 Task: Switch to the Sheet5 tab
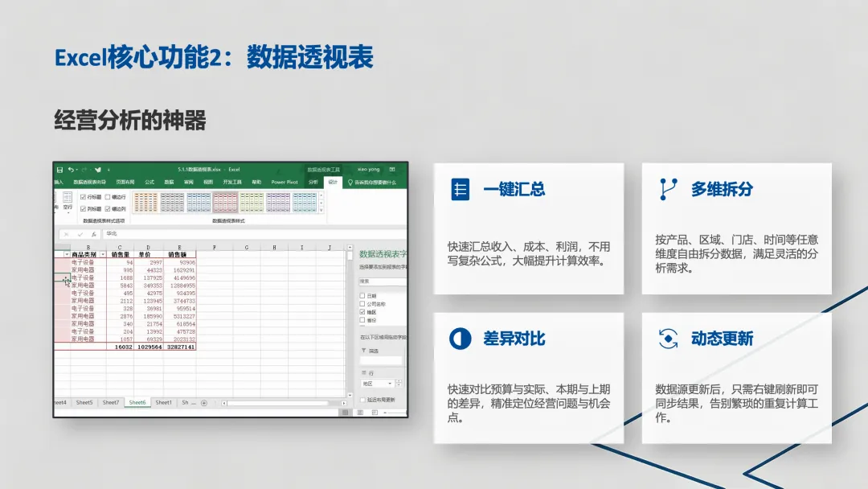[x=84, y=403]
